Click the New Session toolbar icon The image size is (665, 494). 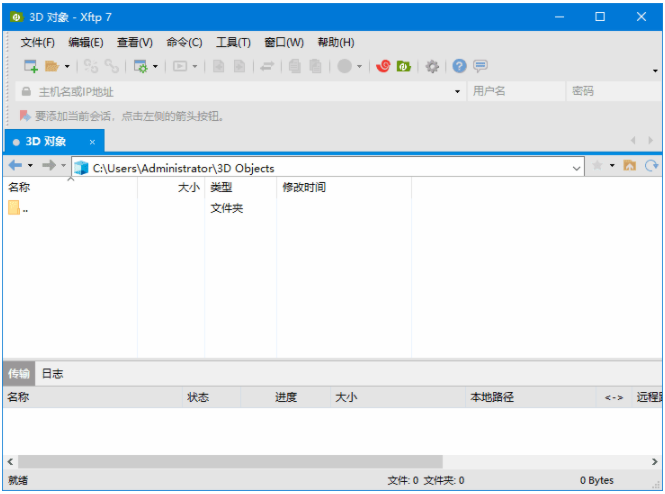pos(31,66)
